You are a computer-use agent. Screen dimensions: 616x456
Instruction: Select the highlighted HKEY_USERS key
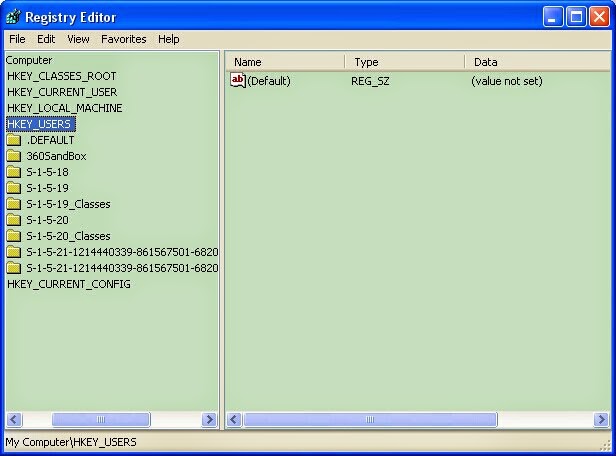click(41, 124)
